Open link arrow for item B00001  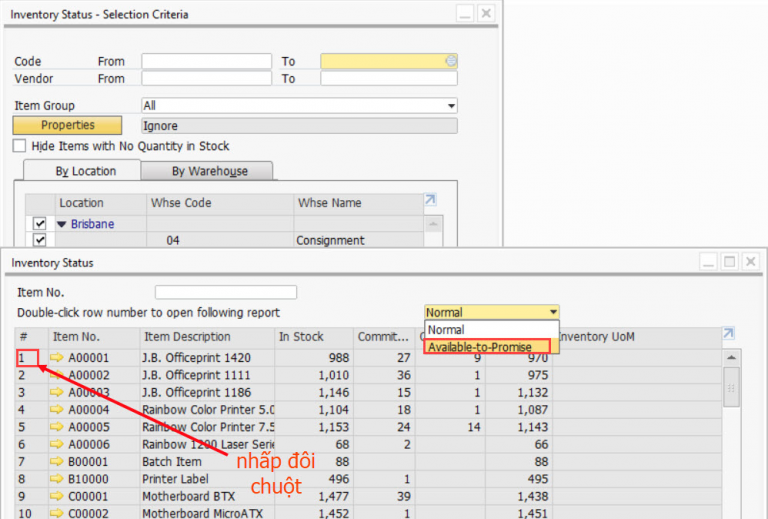point(57,461)
